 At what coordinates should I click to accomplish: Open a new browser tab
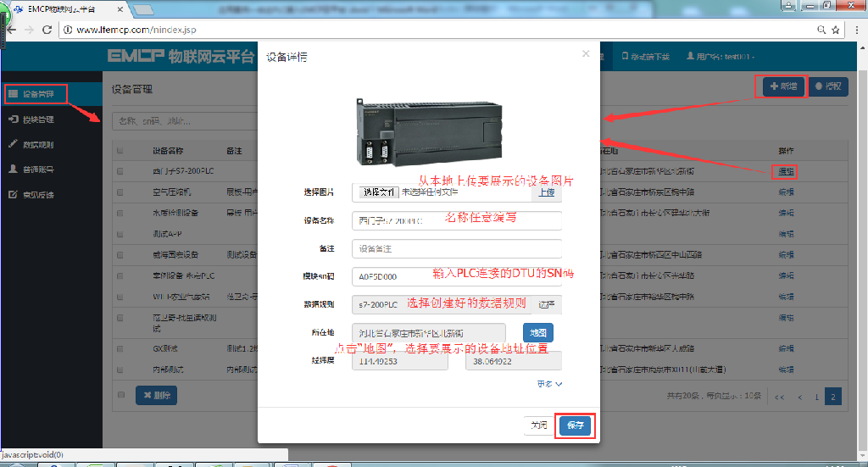pyautogui.click(x=143, y=9)
